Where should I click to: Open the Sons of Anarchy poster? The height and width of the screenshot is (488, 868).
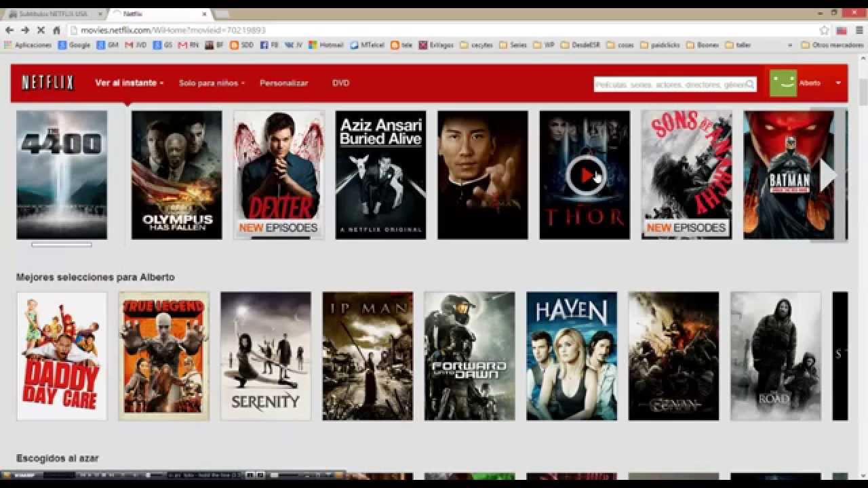pos(686,175)
